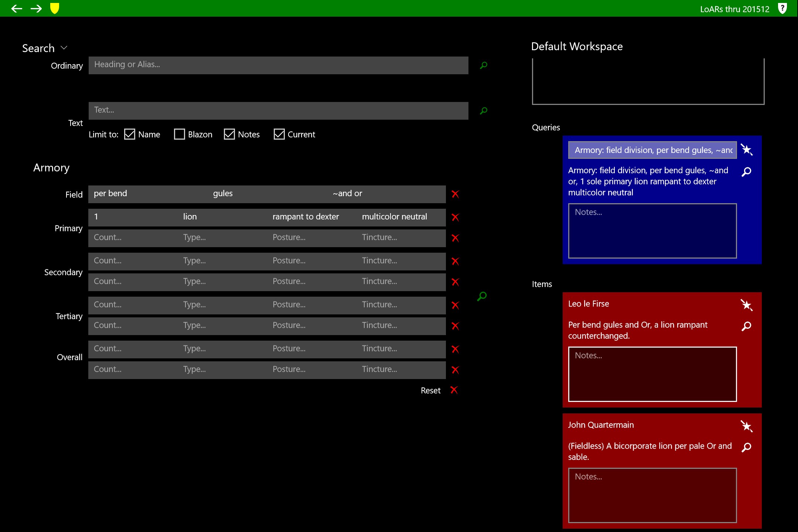Toggle the Current checkbox

(x=279, y=134)
